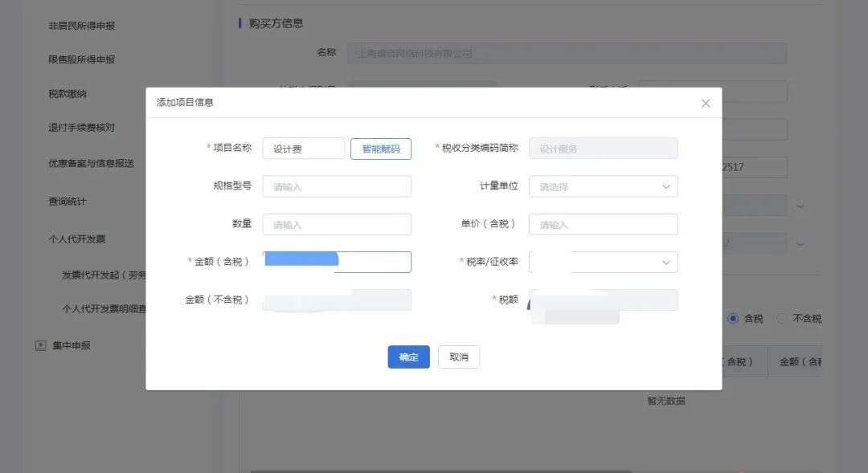Image resolution: width=868 pixels, height=473 pixels.
Task: Expand the 税率/征收率 dropdown
Action: point(603,262)
